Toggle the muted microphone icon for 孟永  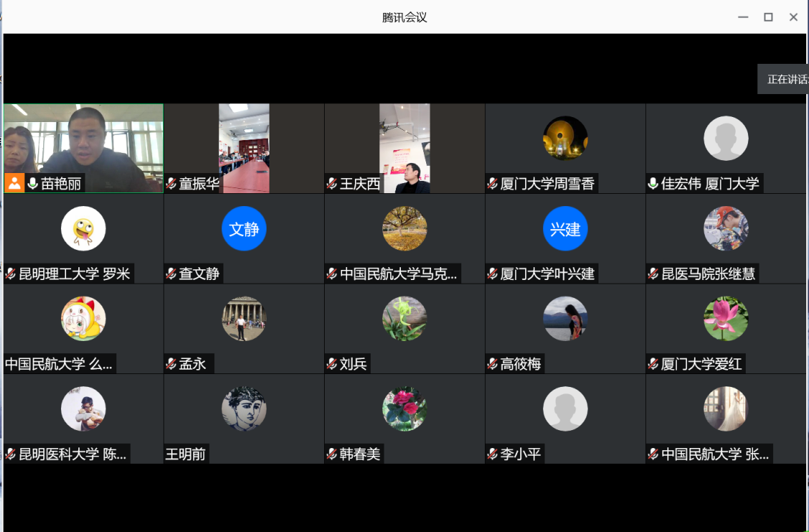(171, 364)
